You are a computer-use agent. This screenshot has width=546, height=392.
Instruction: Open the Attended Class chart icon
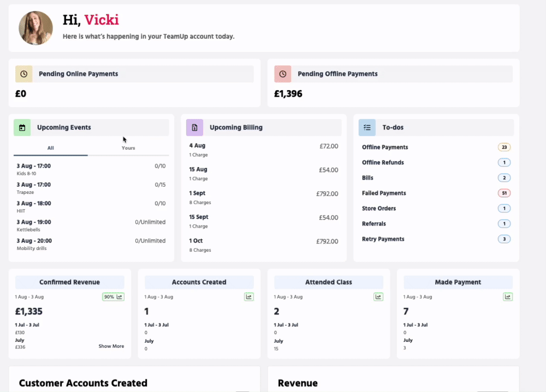[378, 297]
